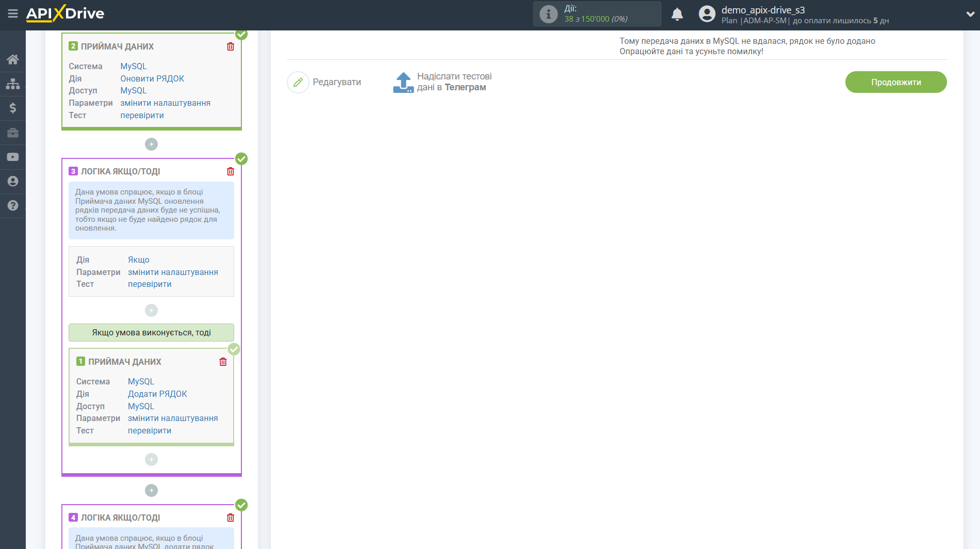Screen dimensions: 980x549
Task: Click the ApiX-Drive logo
Action: (x=65, y=13)
